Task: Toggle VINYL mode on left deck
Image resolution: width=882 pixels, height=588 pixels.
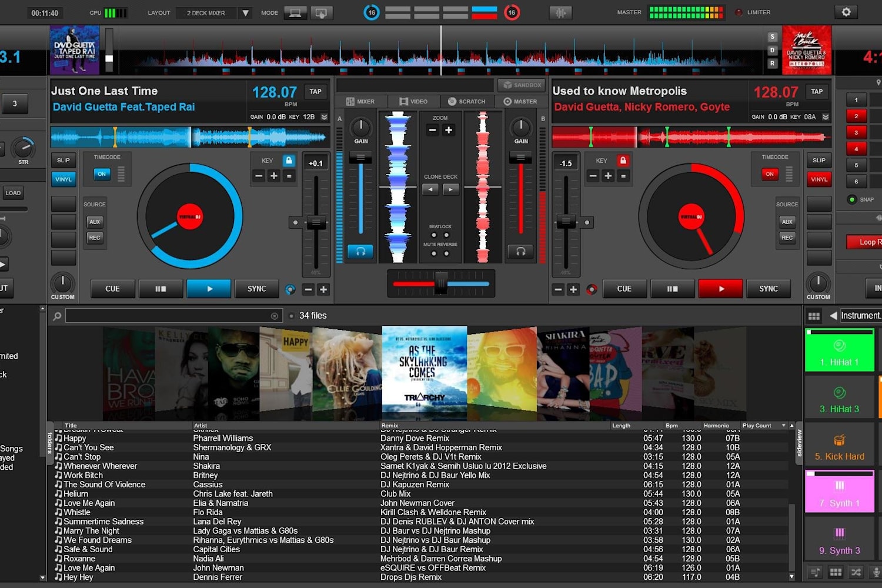Action: coord(64,179)
